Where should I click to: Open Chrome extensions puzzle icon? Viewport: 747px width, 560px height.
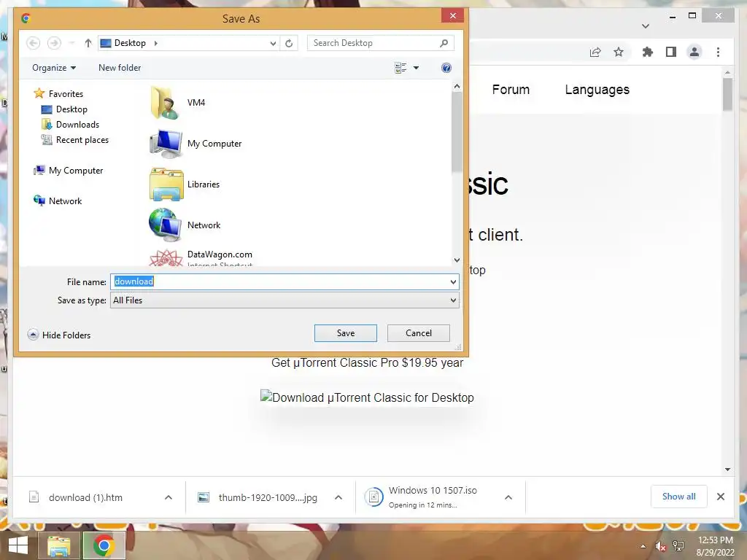[648, 52]
